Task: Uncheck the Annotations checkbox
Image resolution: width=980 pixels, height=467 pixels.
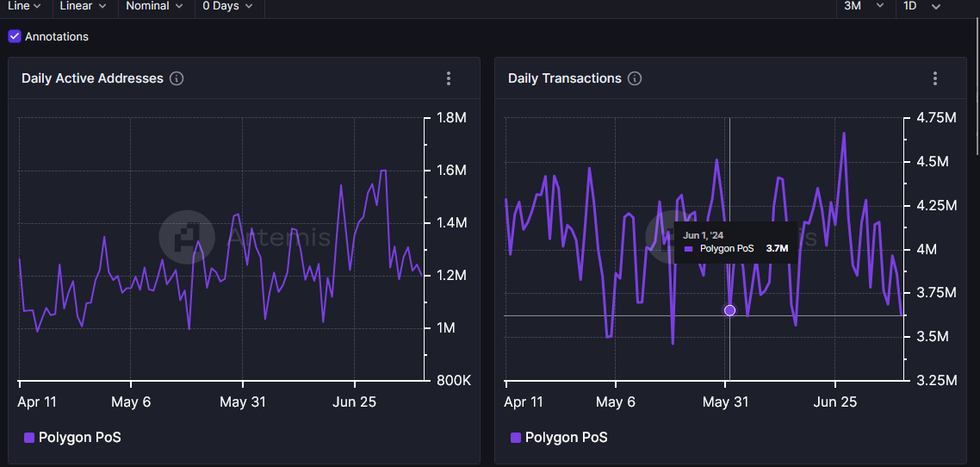Action: tap(15, 36)
